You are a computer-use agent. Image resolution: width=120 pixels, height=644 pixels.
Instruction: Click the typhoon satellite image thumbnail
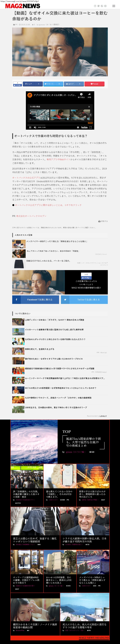click(34, 441)
